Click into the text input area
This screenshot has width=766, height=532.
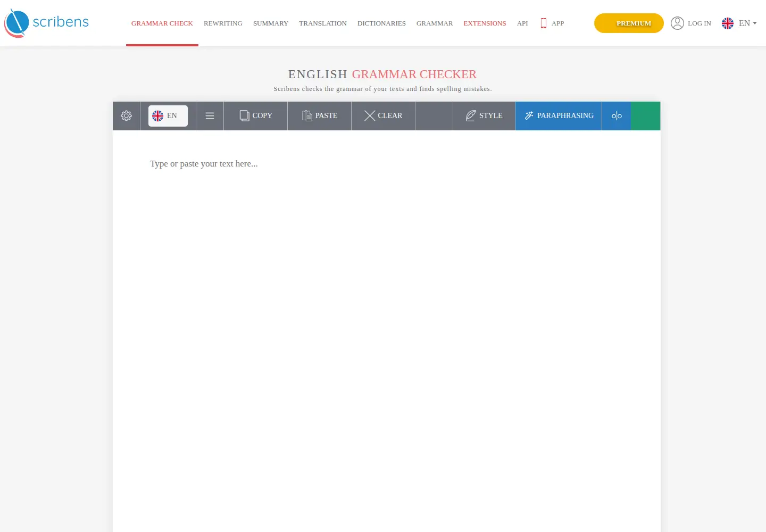click(x=387, y=330)
